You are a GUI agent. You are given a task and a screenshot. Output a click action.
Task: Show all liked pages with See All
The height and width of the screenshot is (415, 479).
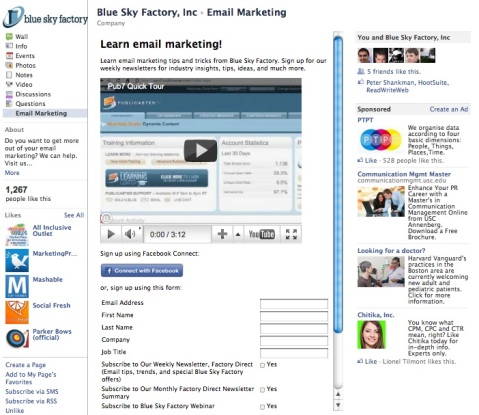pyautogui.click(x=74, y=215)
